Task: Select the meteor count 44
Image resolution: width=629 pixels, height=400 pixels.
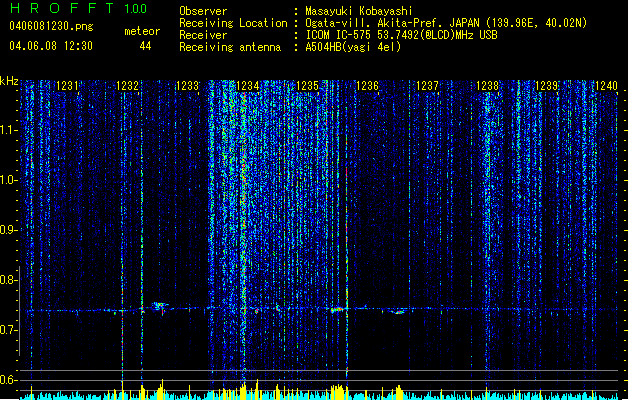Action: (145, 46)
